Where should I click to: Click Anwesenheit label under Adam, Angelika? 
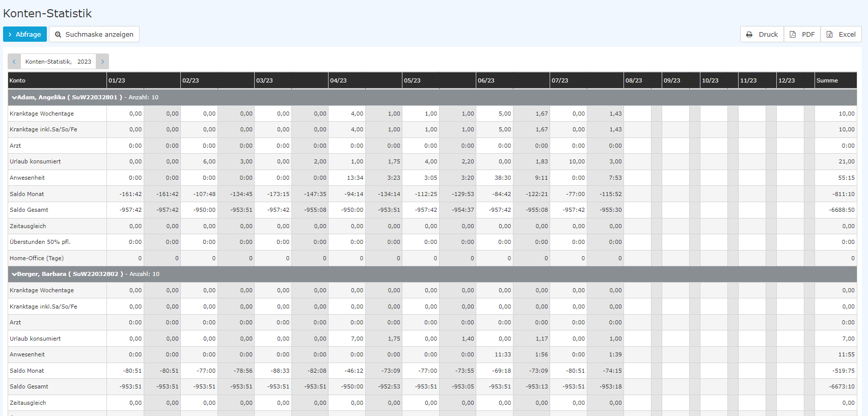[x=27, y=178]
